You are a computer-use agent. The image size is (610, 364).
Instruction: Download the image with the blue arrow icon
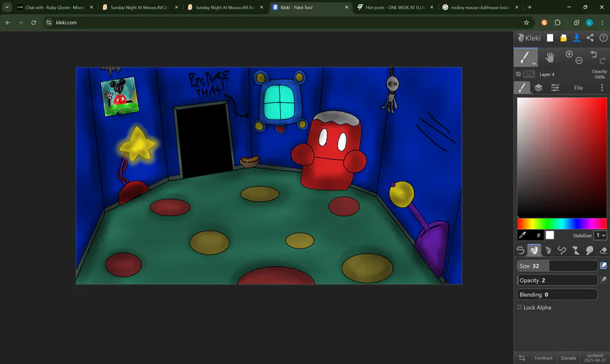point(577,38)
